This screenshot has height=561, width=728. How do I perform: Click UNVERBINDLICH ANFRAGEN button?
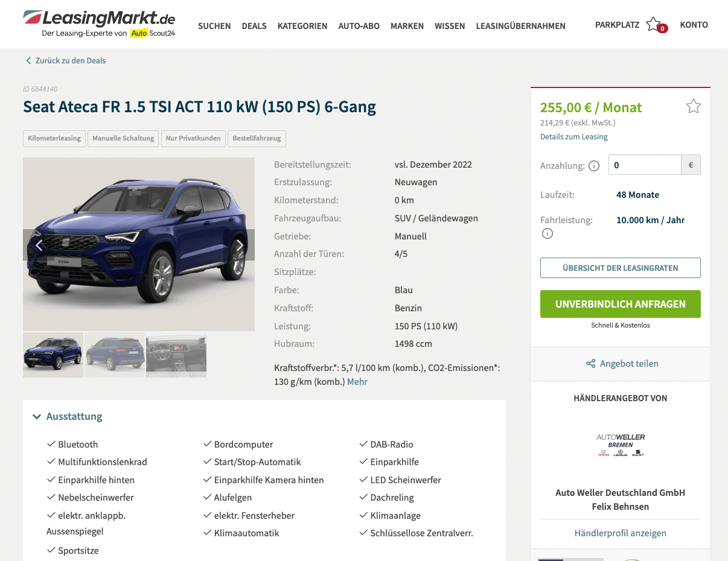click(621, 304)
